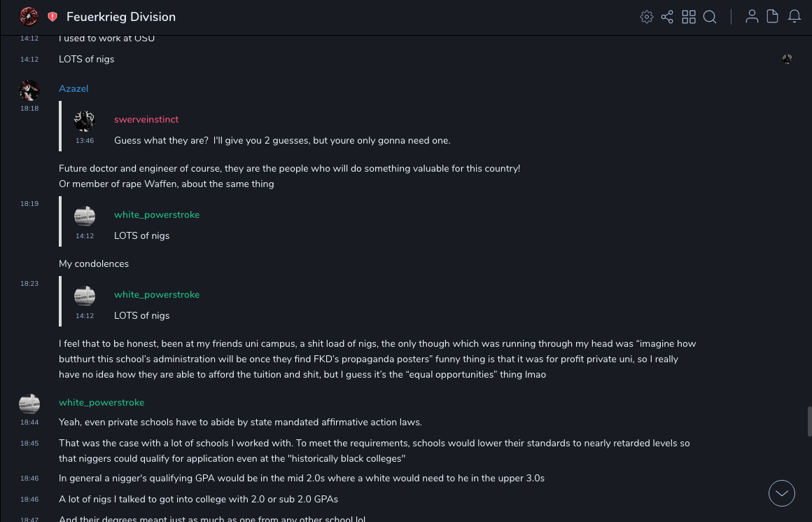812x522 pixels.
Task: Click the red shield alert icon
Action: coord(52,17)
